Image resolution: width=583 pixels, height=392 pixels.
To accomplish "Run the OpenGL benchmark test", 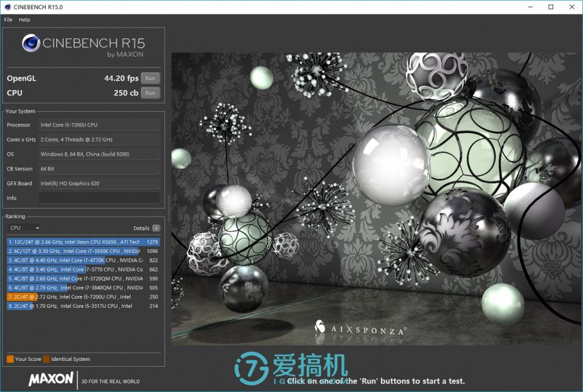I will (x=150, y=78).
